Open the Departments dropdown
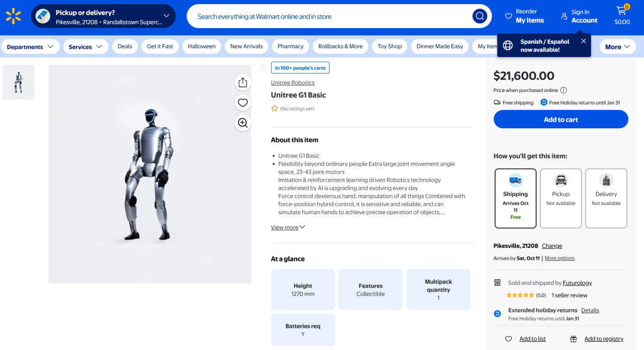The image size is (644, 350). point(30,47)
